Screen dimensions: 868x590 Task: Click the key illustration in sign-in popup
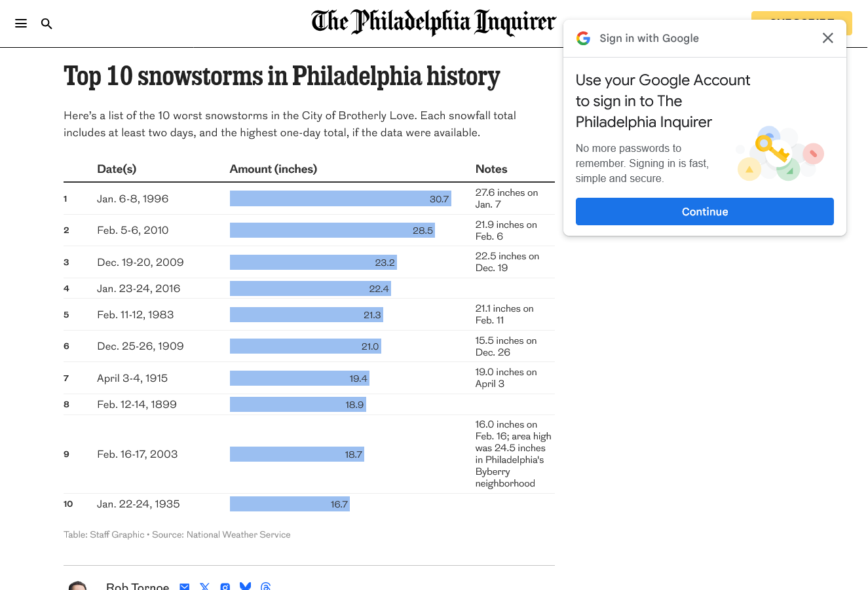point(772,150)
